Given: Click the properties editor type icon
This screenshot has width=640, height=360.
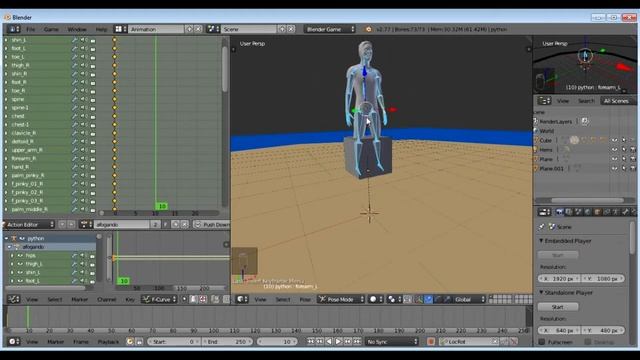Looking at the screenshot, I should point(544,212).
